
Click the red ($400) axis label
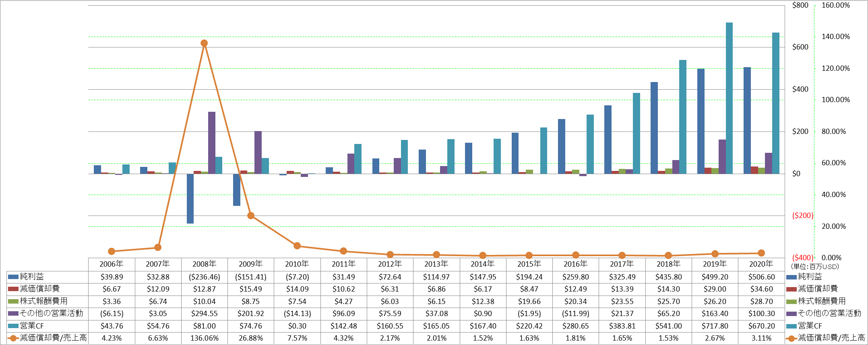803,258
